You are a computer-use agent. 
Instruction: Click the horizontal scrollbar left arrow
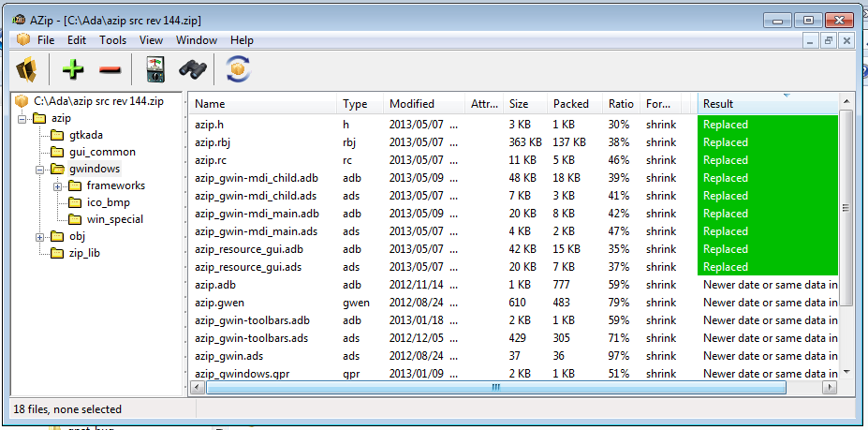point(198,387)
